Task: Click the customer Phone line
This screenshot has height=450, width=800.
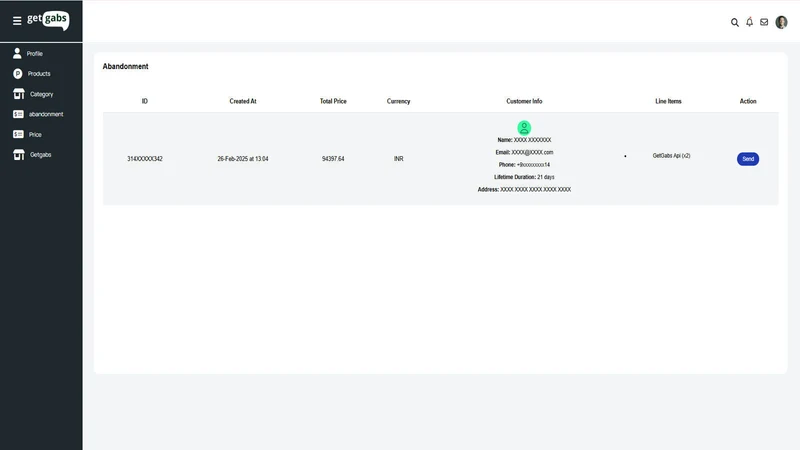Action: (x=524, y=165)
